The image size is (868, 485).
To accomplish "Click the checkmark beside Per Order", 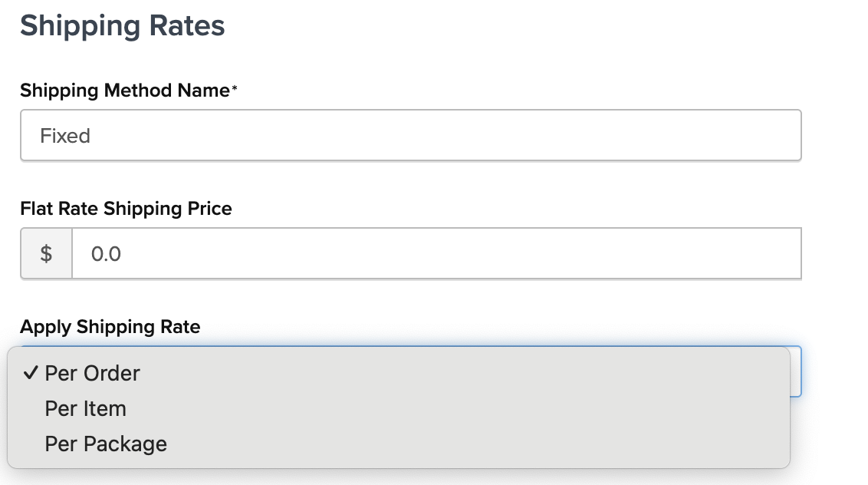I will 31,373.
